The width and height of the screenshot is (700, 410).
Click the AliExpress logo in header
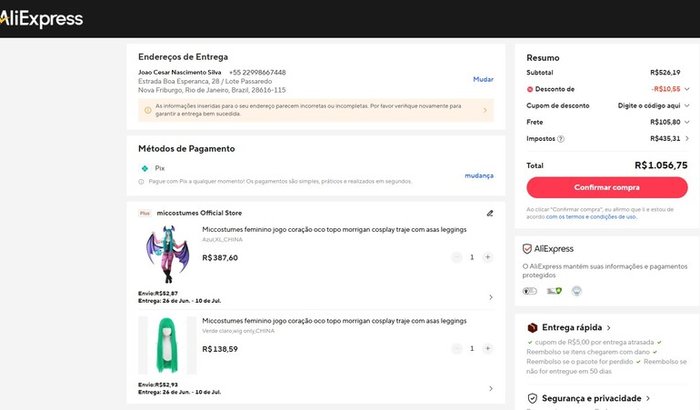click(42, 18)
